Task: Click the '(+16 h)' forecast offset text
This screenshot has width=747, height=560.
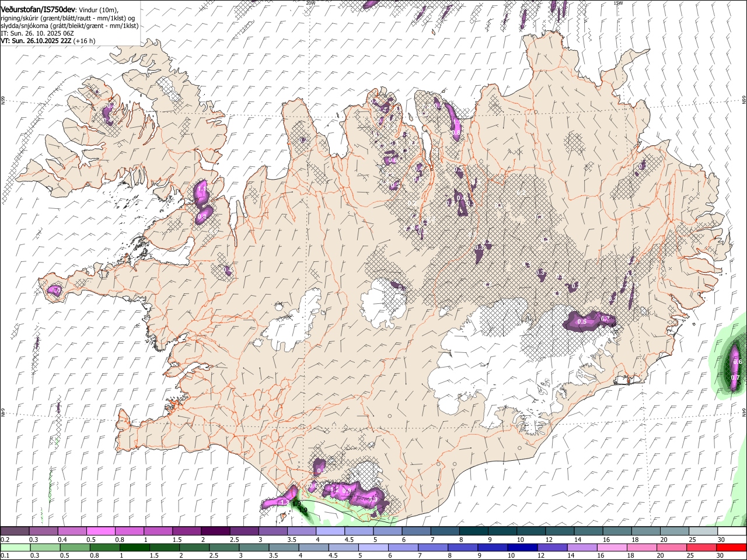Action: [85, 41]
